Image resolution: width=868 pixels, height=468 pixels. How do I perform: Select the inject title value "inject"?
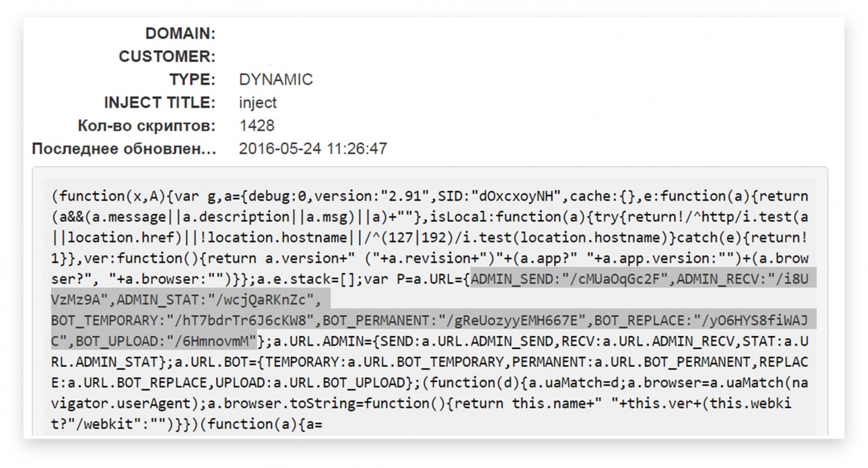pos(258,102)
